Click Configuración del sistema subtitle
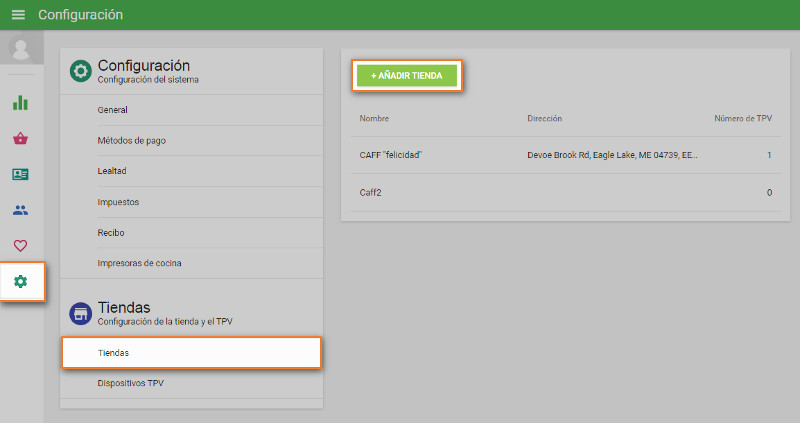 [148, 80]
